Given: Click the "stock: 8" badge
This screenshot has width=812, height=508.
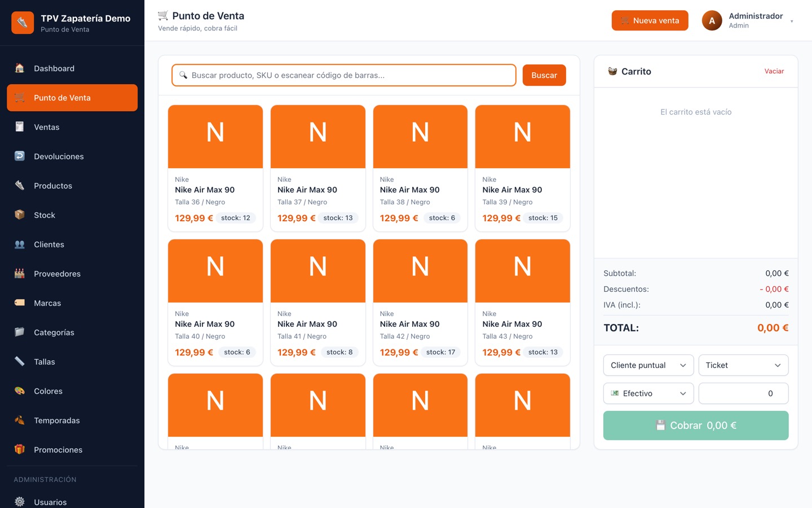Looking at the screenshot, I should tap(339, 352).
